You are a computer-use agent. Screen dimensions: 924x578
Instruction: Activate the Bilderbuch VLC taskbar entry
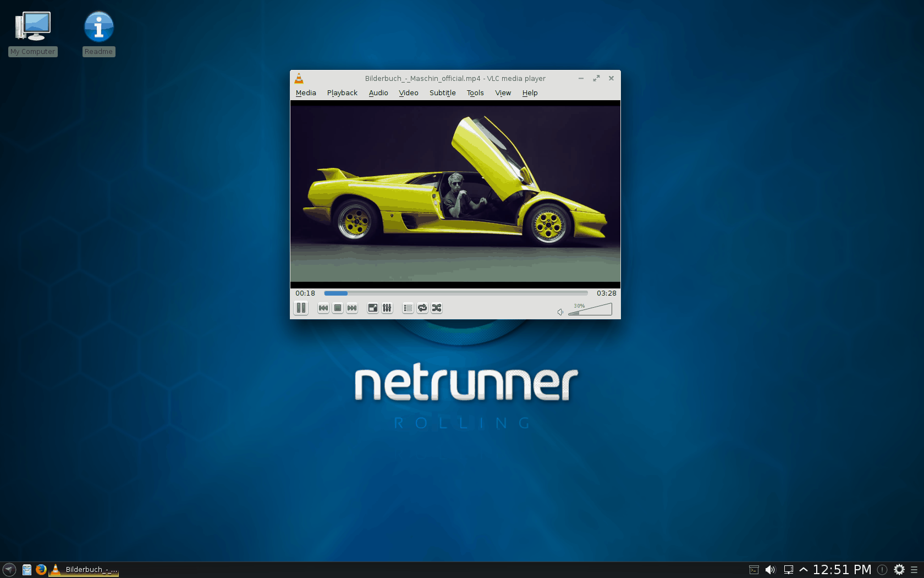[84, 570]
